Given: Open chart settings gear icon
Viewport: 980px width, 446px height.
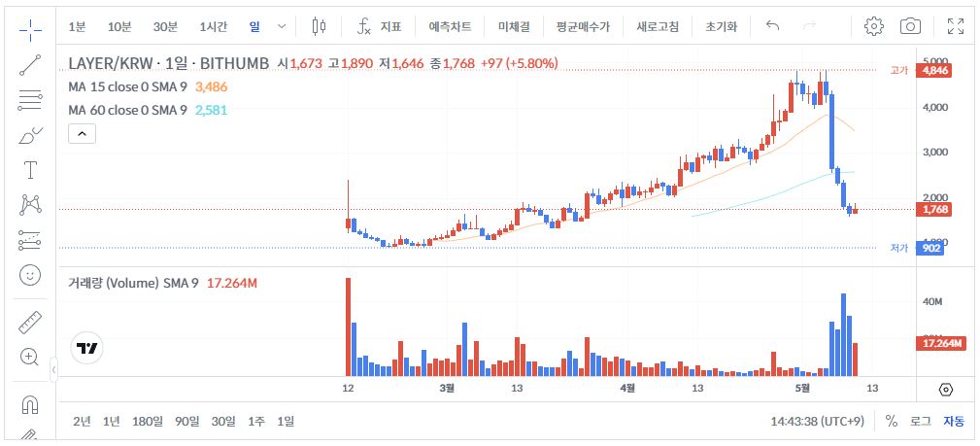Looking at the screenshot, I should coord(873,26).
